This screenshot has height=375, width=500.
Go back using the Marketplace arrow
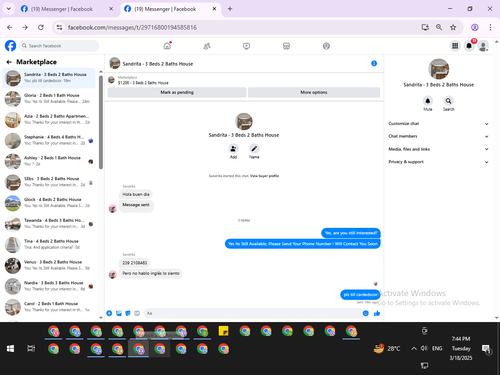click(x=9, y=62)
